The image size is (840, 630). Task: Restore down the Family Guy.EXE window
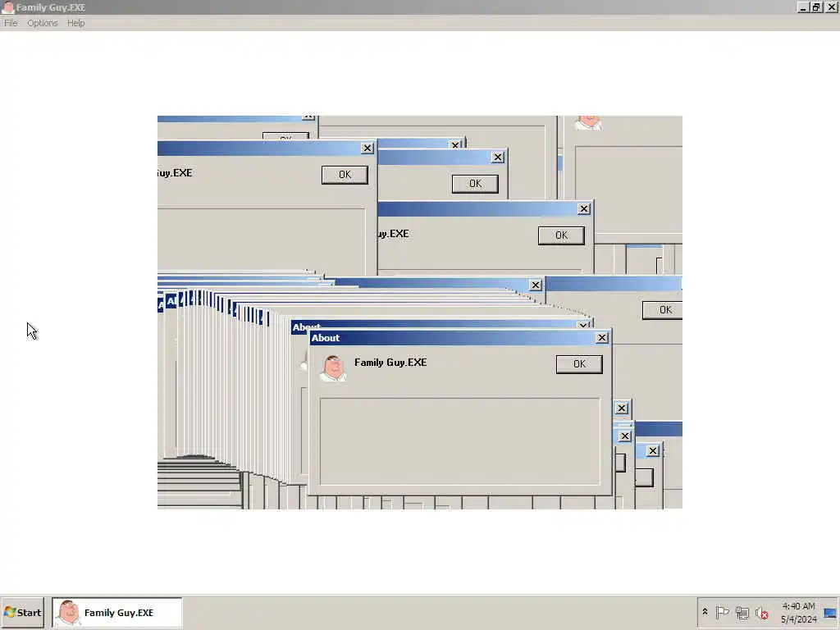pyautogui.click(x=816, y=7)
